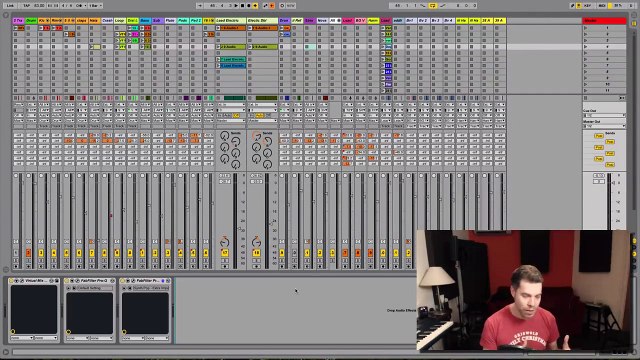Image resolution: width=640 pixels, height=360 pixels.
Task: Click the pan knob on track 17
Action: 224,242
